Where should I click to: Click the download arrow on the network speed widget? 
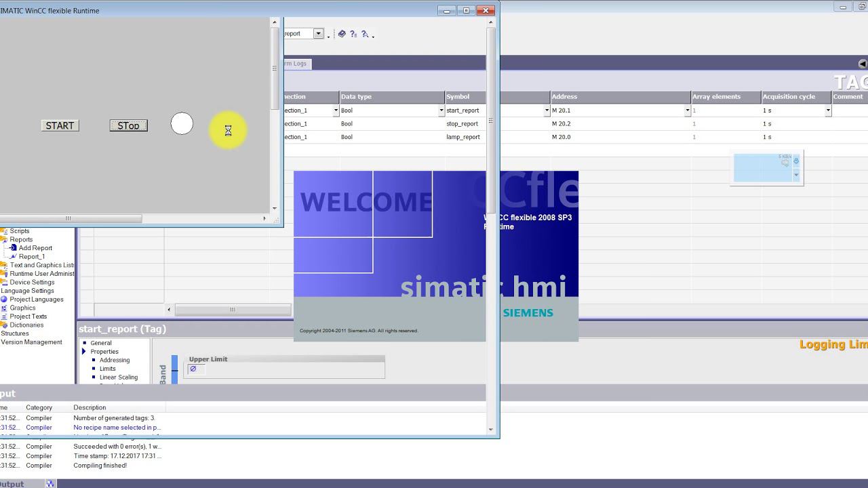click(x=796, y=161)
